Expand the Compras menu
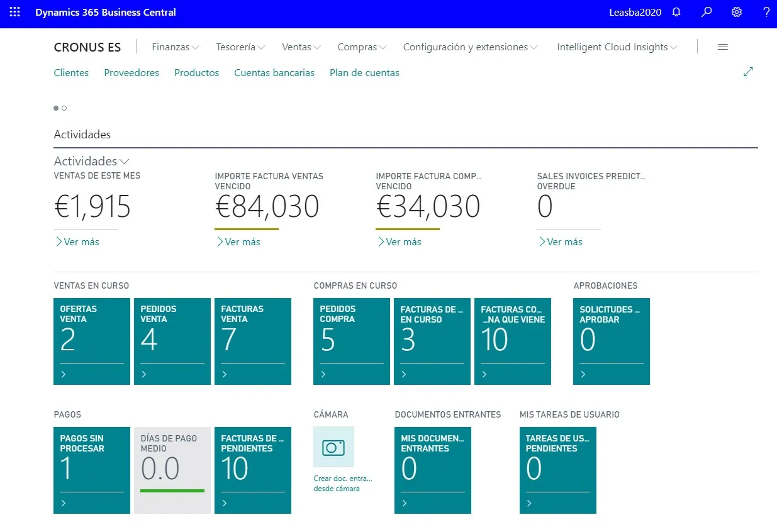This screenshot has height=532, width=777. [362, 47]
